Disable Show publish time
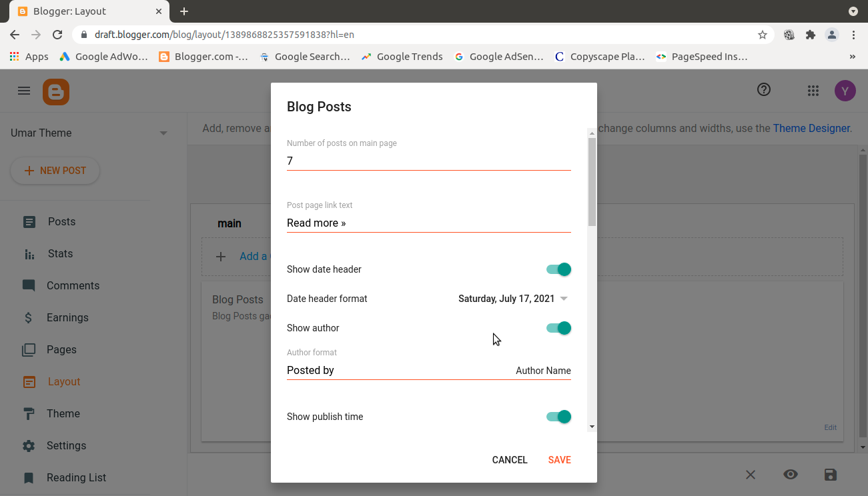This screenshot has width=868, height=496. coord(558,416)
